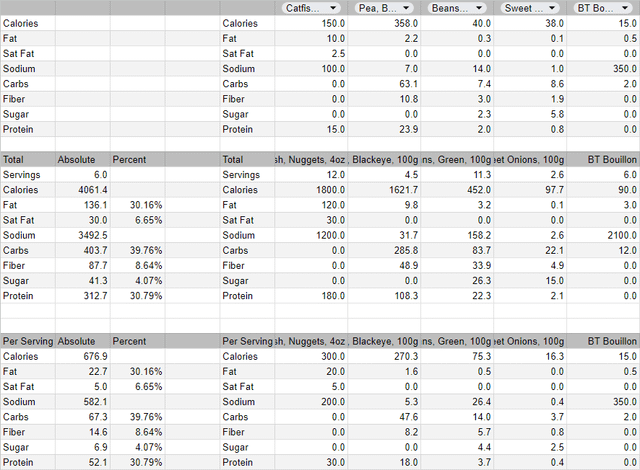
Task: Click the BT Bouillon sodium total 2100.0
Action: tap(603, 235)
